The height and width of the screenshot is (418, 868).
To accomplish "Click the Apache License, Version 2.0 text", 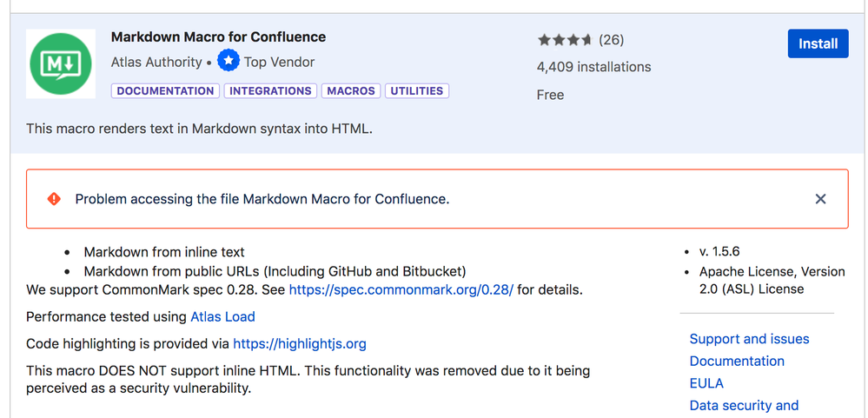I will point(772,280).
